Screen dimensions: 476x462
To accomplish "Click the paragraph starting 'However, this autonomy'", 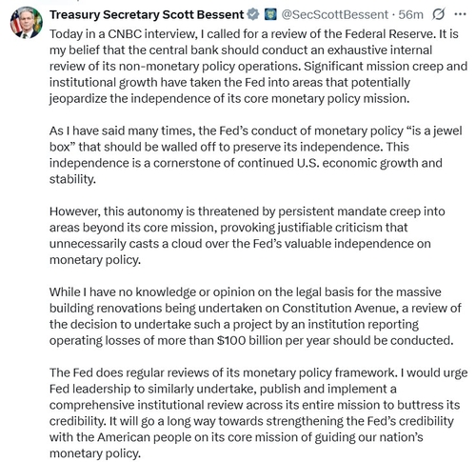I will (247, 235).
